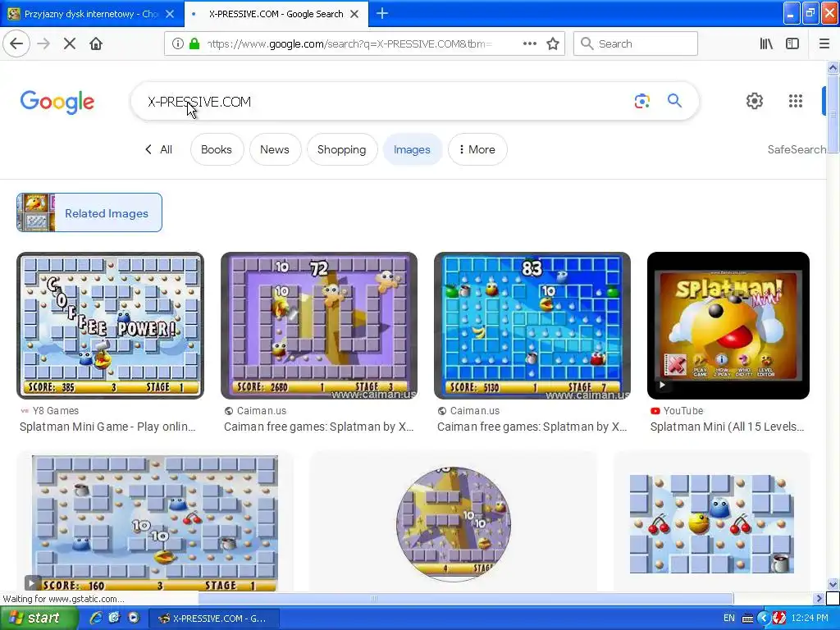The image size is (840, 630).
Task: Select the Shopping filter
Action: tap(342, 149)
